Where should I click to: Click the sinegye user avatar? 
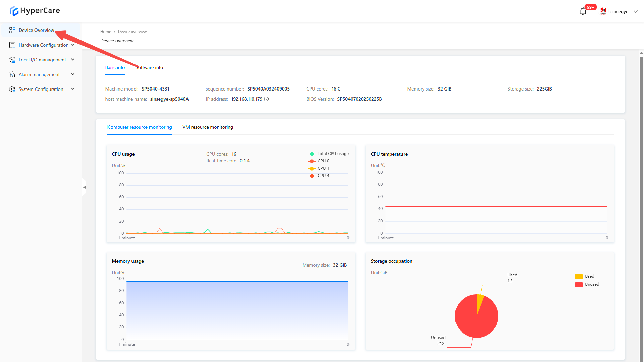603,11
